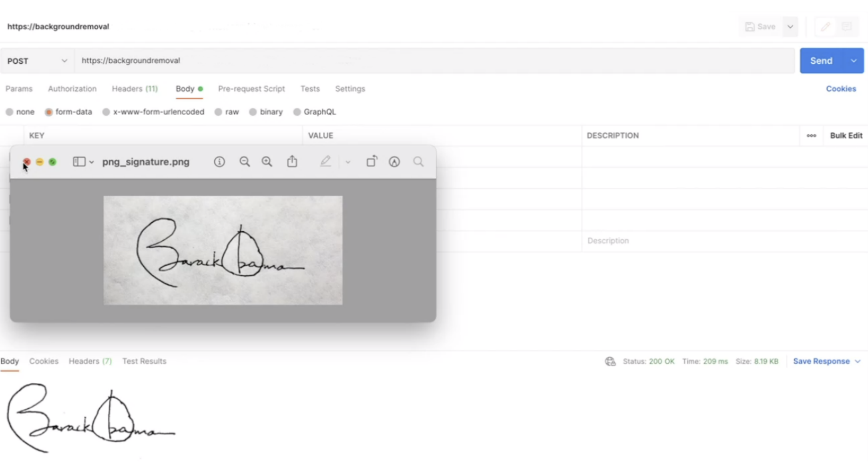
Task: Open the response Headers (7) tab
Action: pos(90,361)
